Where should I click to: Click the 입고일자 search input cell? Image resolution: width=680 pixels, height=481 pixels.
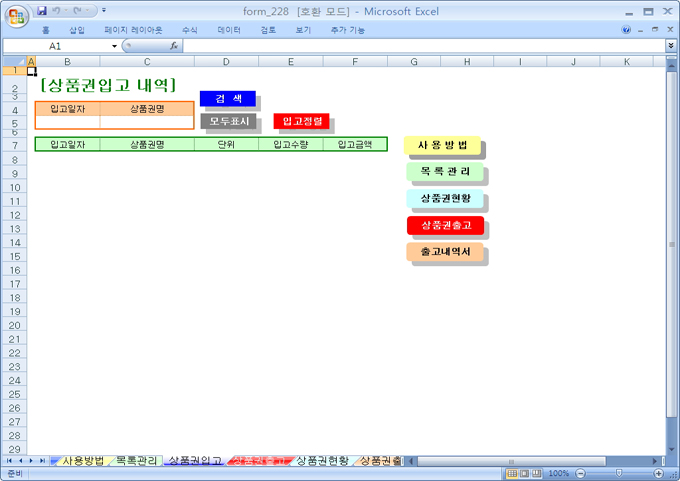(x=67, y=122)
